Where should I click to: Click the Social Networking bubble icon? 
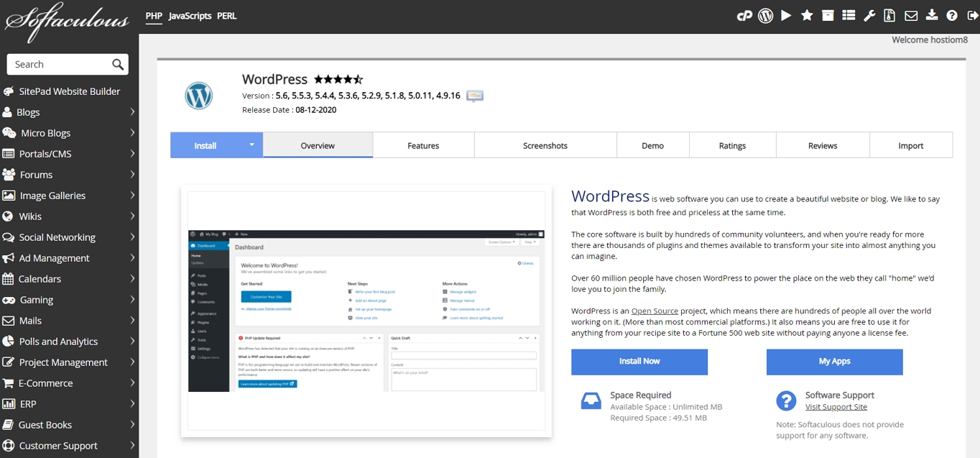9,237
